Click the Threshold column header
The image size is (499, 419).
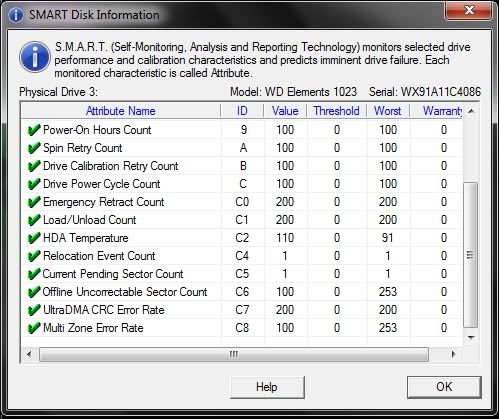(x=336, y=111)
